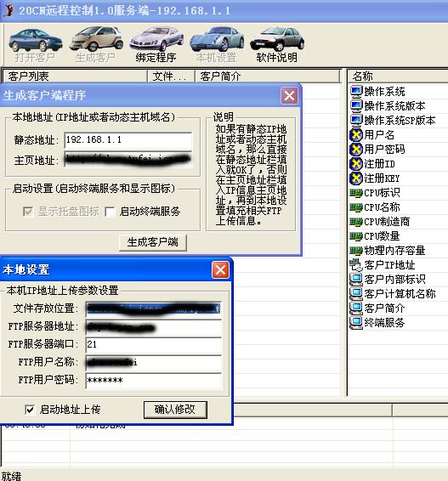Uncheck the 启动地址上传 checkbox
448x481 pixels.
30,410
